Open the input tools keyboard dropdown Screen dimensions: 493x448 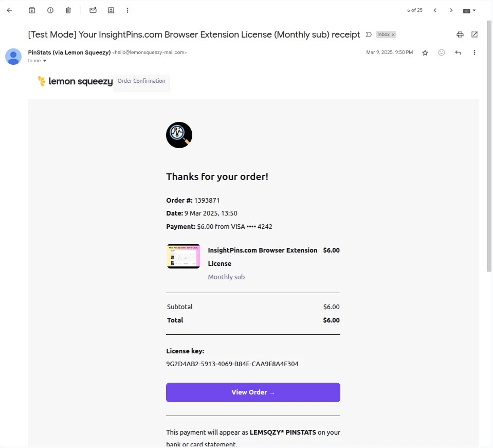[469, 11]
